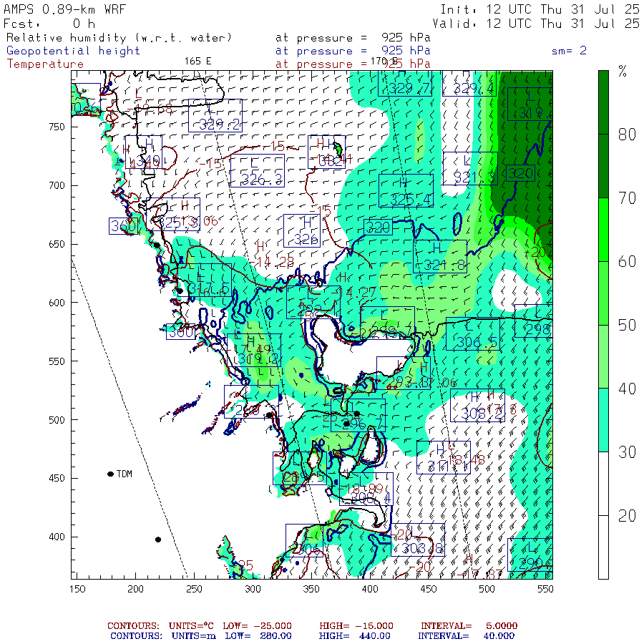This screenshot has width=644, height=644.
Task: Select the 'Relative humidity (w.r.t. water)' label
Action: click(119, 38)
